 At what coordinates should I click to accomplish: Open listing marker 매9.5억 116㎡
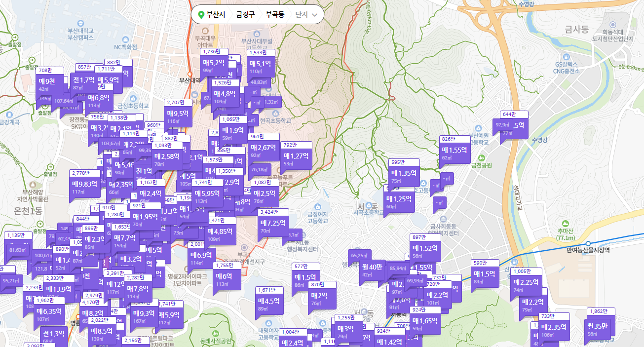[x=178, y=115]
